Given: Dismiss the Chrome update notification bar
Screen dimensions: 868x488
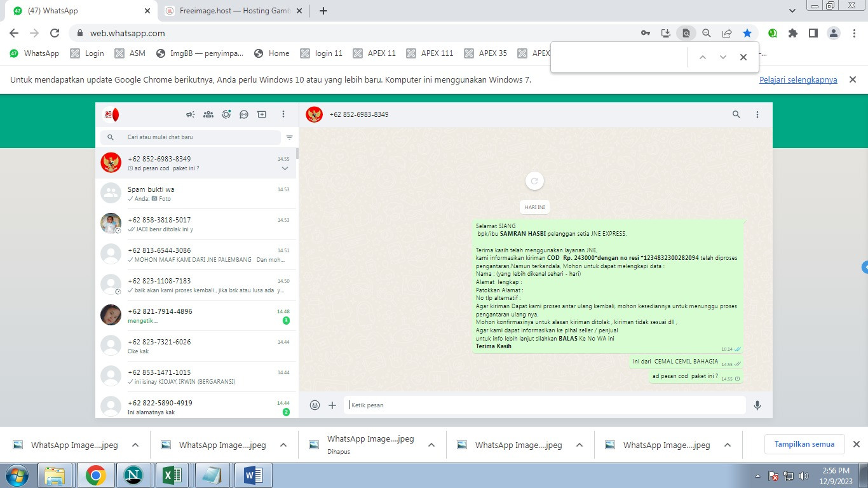Looking at the screenshot, I should [853, 79].
